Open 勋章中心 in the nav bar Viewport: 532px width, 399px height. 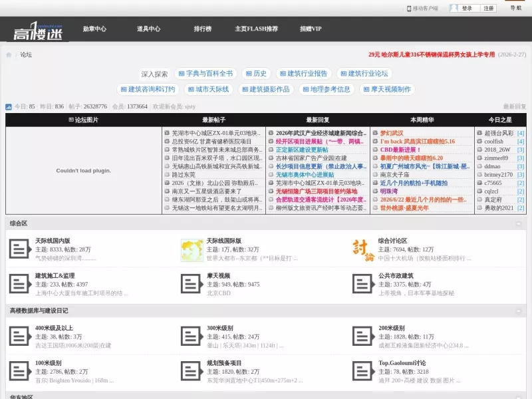click(x=94, y=29)
